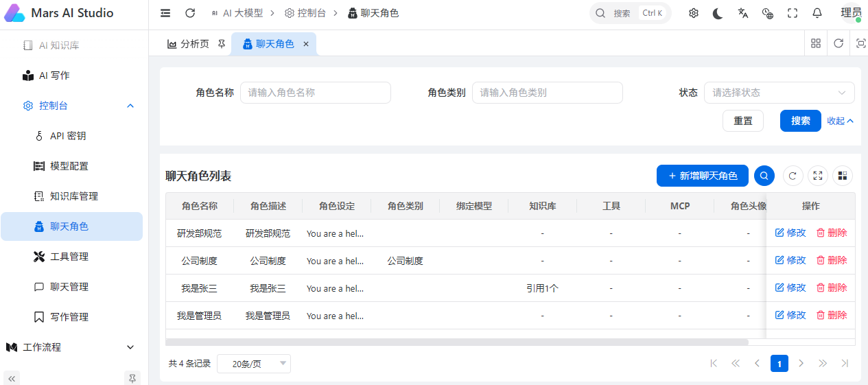Screen dimensions: 868x385
Task: Reload the current tab via tab bar refresh icon
Action: [x=838, y=43]
